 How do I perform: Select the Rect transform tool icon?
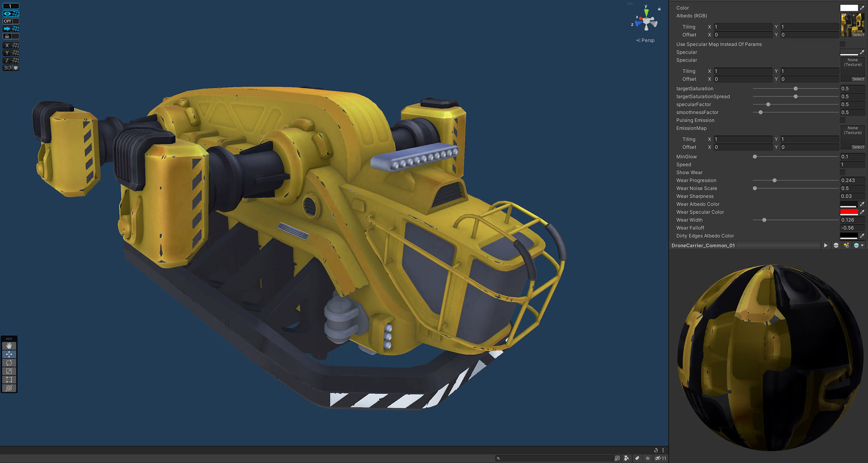[x=9, y=379]
